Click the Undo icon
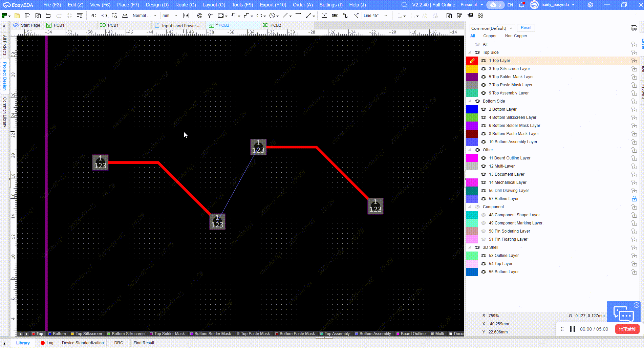644x348 pixels. click(48, 16)
